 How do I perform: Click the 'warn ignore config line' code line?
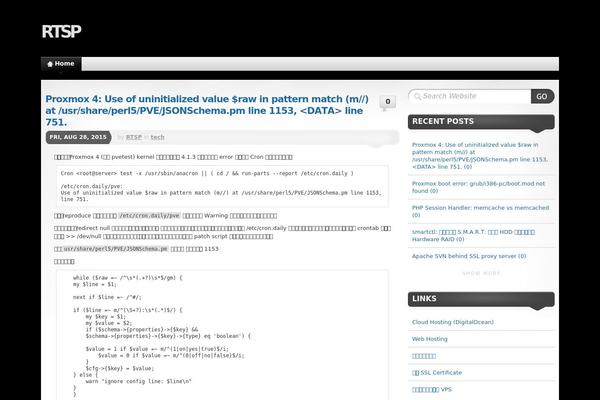[138, 381]
